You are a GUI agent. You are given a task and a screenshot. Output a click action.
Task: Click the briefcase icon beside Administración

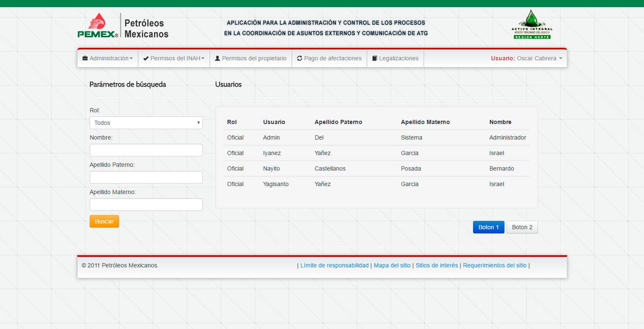click(x=85, y=58)
